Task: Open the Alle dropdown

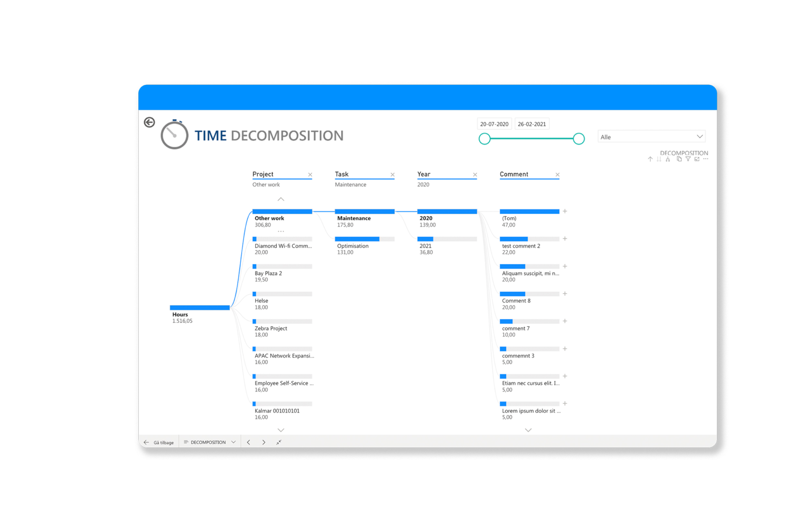Action: tap(651, 137)
